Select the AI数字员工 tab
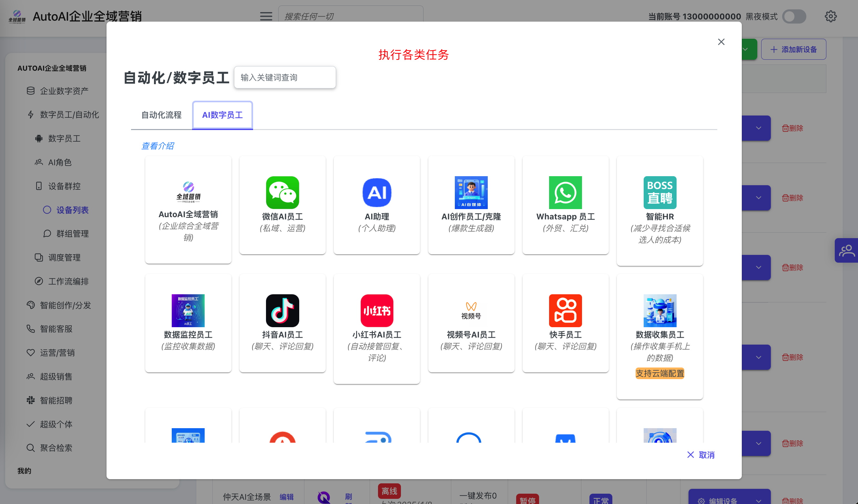 point(222,115)
